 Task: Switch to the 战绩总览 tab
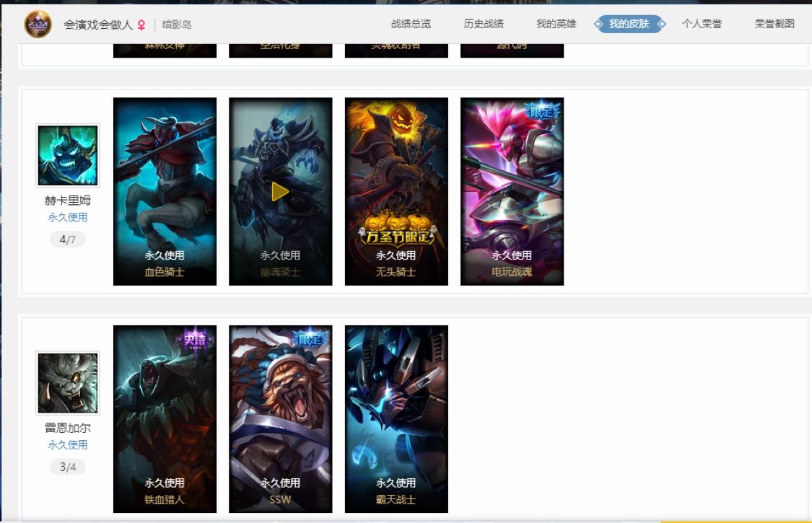411,24
